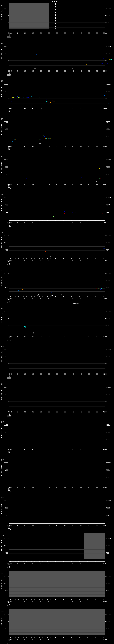This screenshot has width=114, height=644.
Task: Click the panel number label (17)
Action: (x=3, y=611)
